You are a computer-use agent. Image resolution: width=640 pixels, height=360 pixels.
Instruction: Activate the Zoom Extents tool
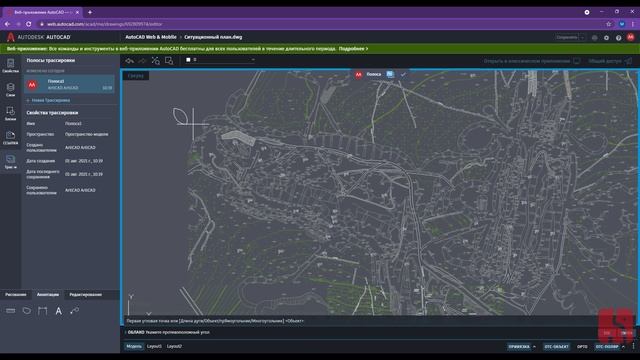click(156, 60)
